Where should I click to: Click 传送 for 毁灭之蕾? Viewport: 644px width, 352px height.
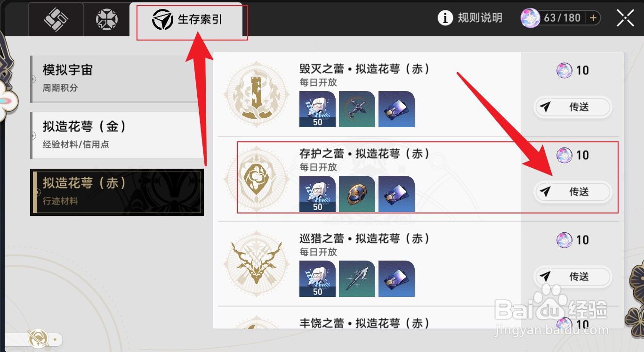pyautogui.click(x=572, y=107)
